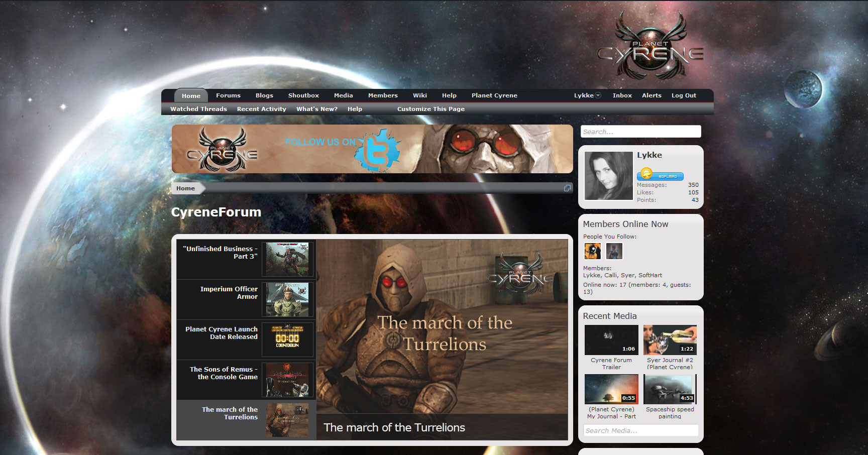Open Lykke's profile avatar photo
Viewport: 868px width, 455px height.
point(609,176)
